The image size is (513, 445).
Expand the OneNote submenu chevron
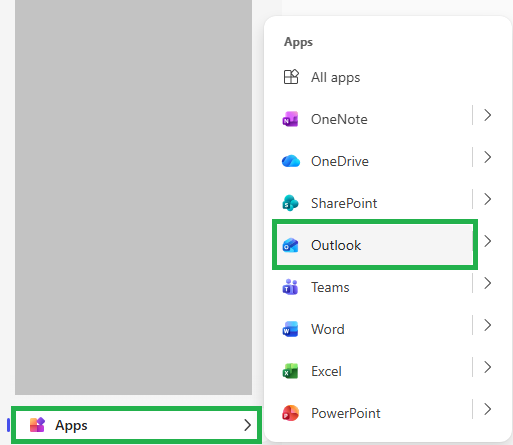click(487, 115)
